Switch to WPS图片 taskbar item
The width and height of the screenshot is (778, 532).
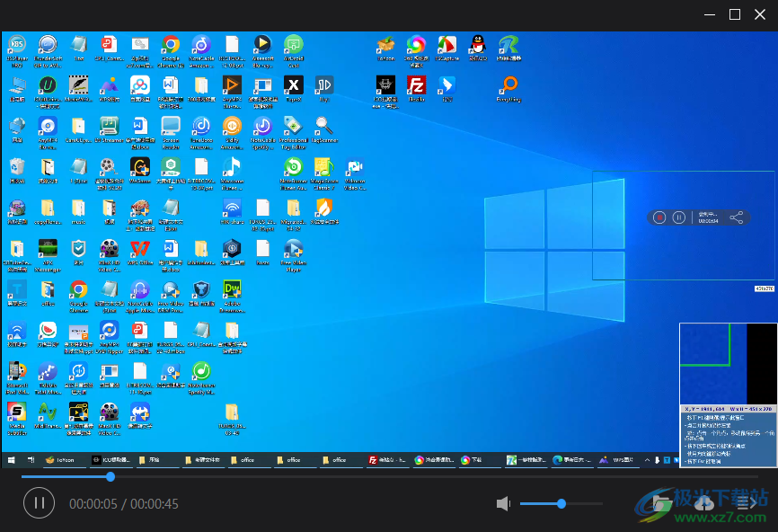pos(617,460)
